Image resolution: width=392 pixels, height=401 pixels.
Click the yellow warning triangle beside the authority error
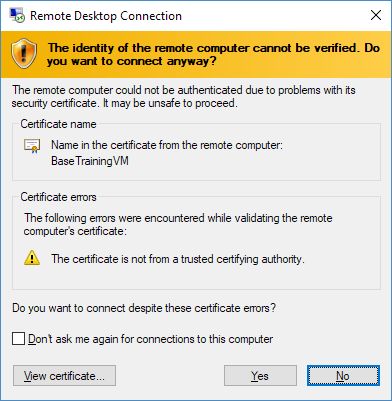click(x=32, y=258)
